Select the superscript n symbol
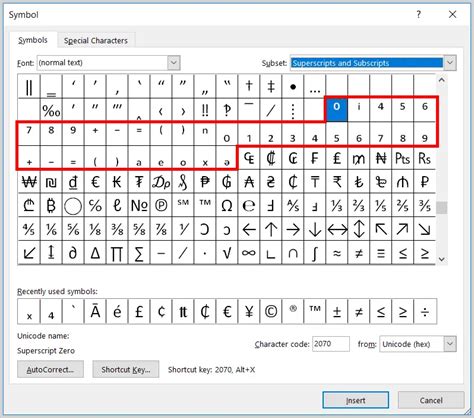This screenshot has height=418, width=474. (205, 134)
